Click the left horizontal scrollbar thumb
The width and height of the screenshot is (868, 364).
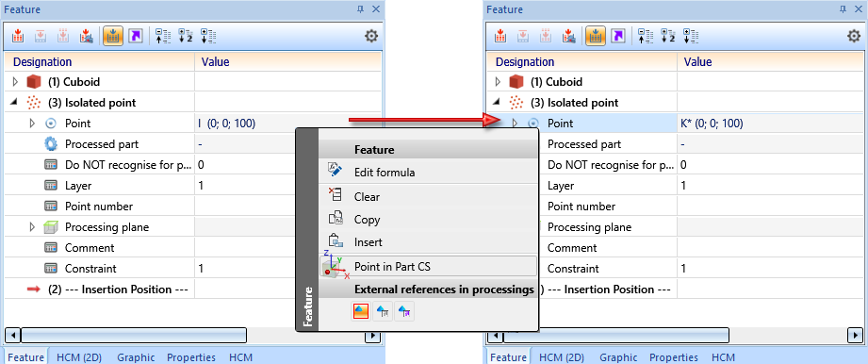134,336
